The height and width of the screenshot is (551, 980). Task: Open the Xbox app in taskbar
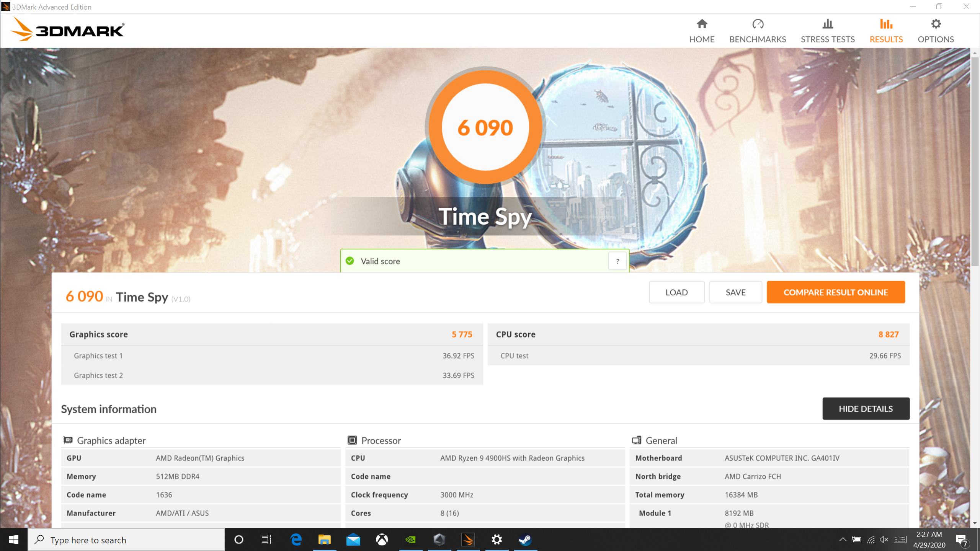coord(382,540)
